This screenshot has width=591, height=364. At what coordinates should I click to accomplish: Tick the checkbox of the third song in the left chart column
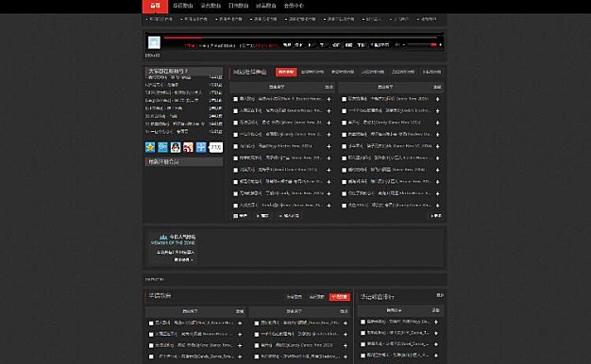pyautogui.click(x=236, y=123)
